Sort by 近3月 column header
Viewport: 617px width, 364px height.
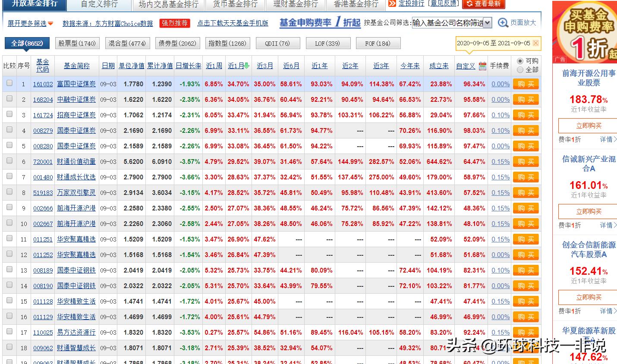265,66
